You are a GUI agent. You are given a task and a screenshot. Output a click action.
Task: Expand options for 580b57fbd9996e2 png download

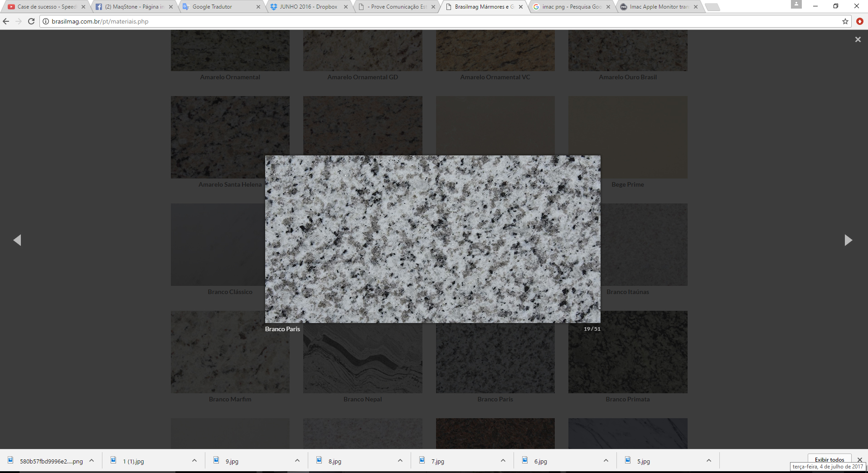92,461
